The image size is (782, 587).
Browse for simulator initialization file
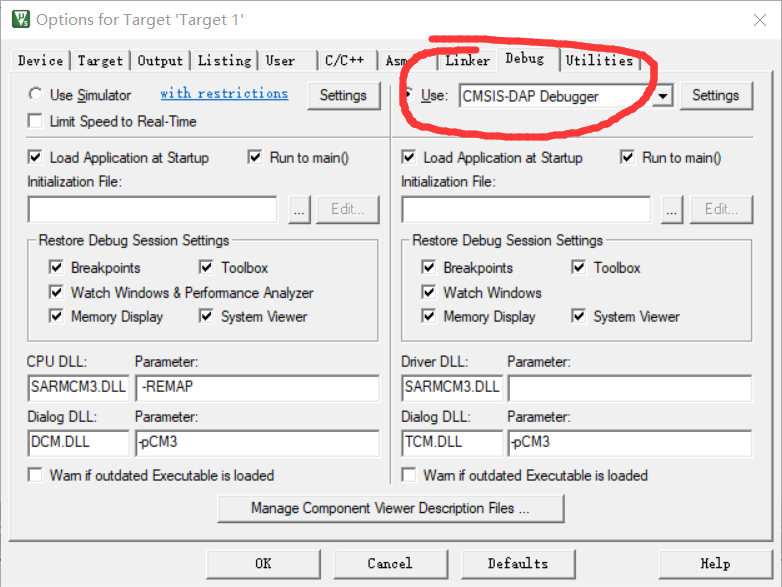[299, 209]
